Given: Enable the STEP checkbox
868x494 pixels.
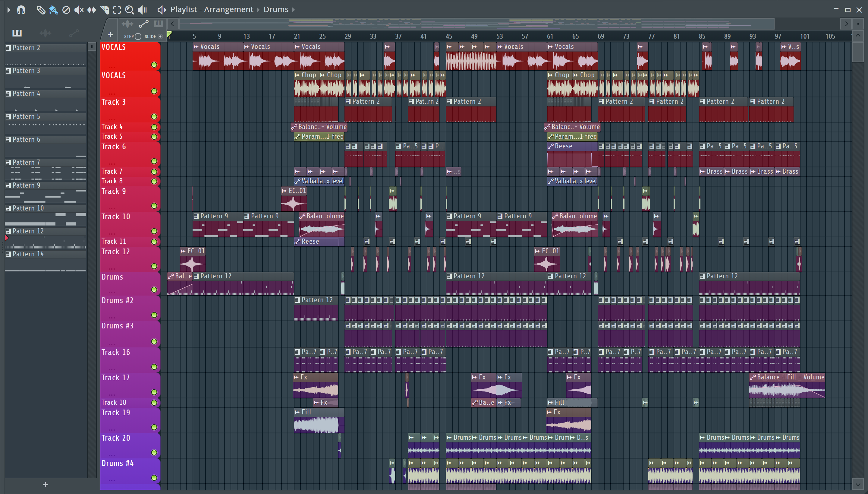Looking at the screenshot, I should (x=138, y=36).
